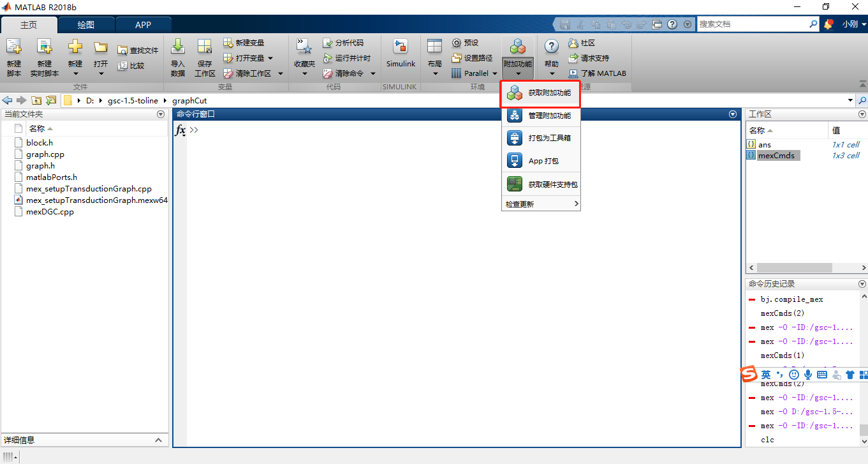
Task: Click the Compare (比较) icon
Action: coord(122,65)
